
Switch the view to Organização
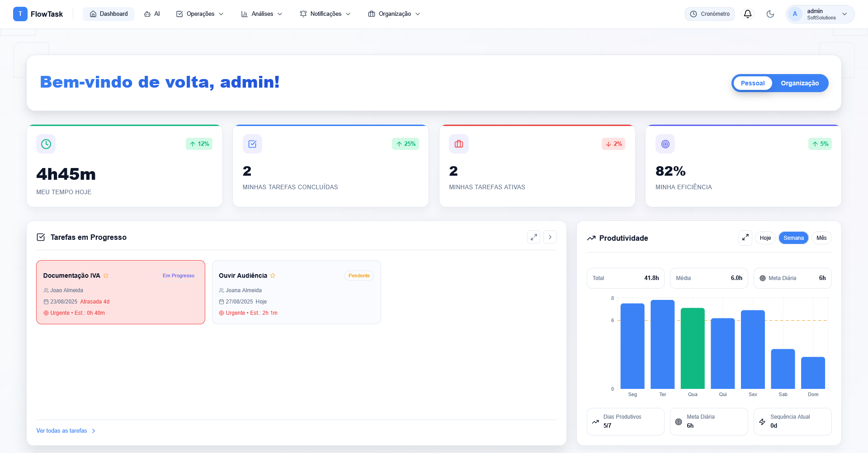[799, 83]
